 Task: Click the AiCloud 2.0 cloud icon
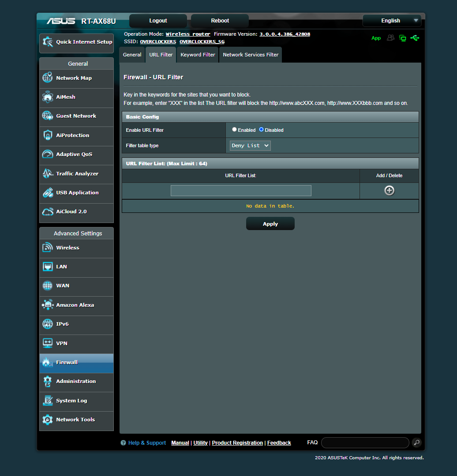pos(47,212)
